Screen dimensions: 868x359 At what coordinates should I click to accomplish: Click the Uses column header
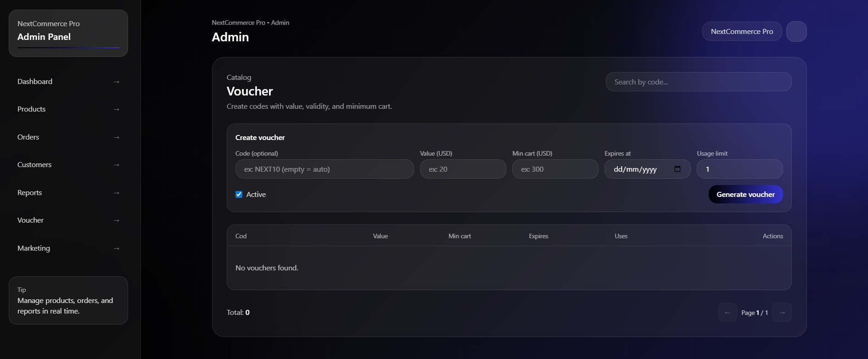(621, 236)
